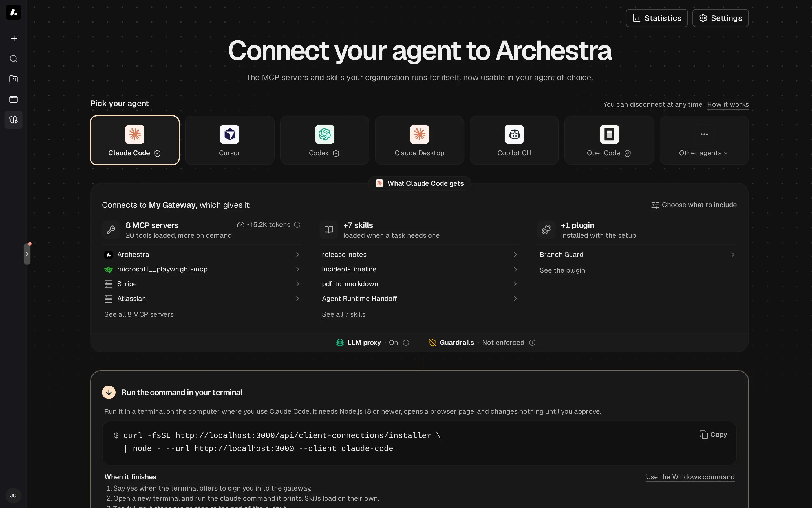
Task: Expand the release-notes skill row
Action: pyautogui.click(x=420, y=255)
